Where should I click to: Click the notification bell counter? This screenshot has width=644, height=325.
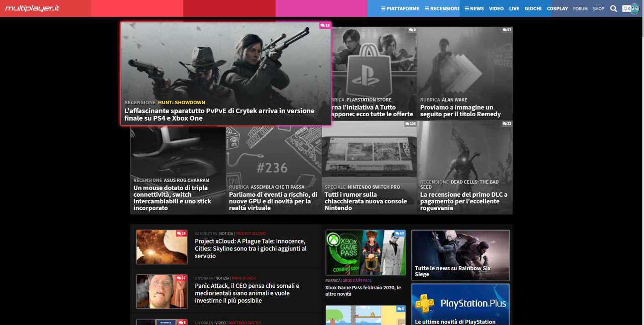point(626,9)
